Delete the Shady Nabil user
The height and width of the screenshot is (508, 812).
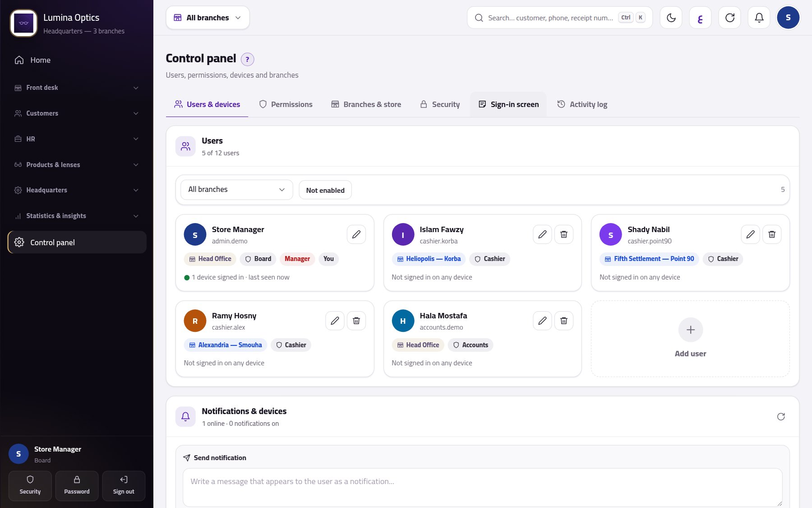pyautogui.click(x=772, y=234)
